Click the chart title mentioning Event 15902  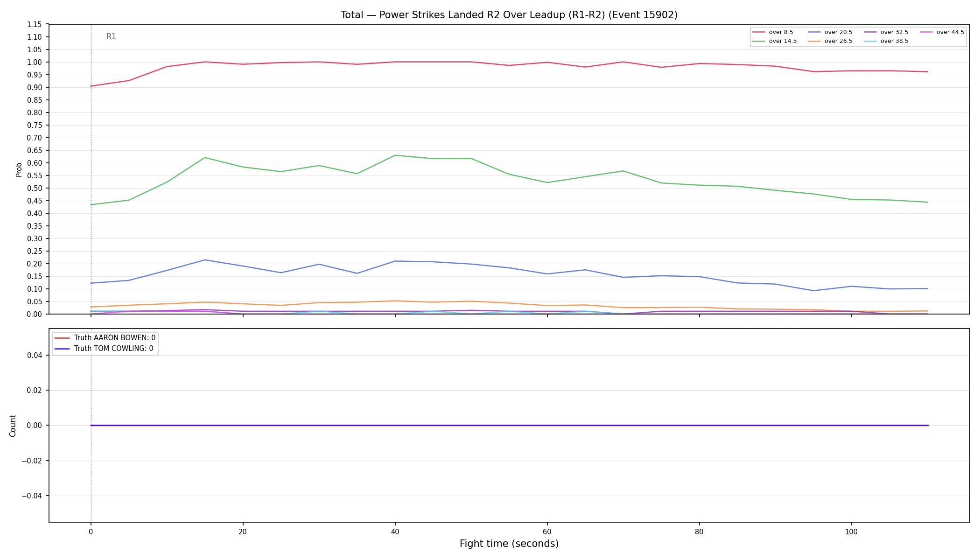click(509, 15)
